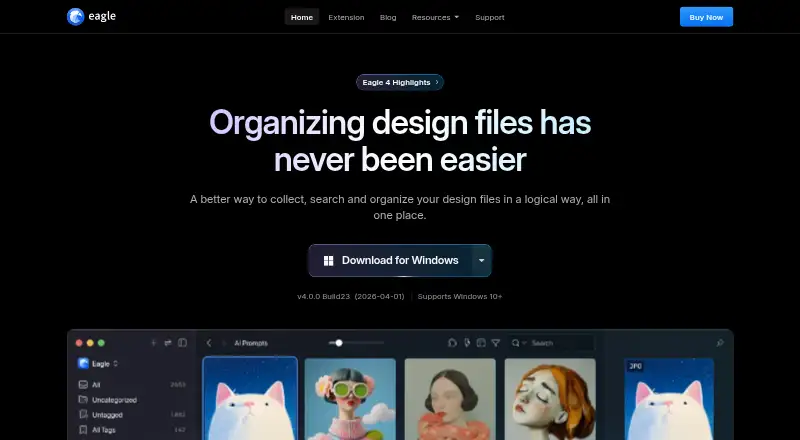The image size is (800, 440).
Task: Open the Eagle 4 Highlights link
Action: (400, 82)
